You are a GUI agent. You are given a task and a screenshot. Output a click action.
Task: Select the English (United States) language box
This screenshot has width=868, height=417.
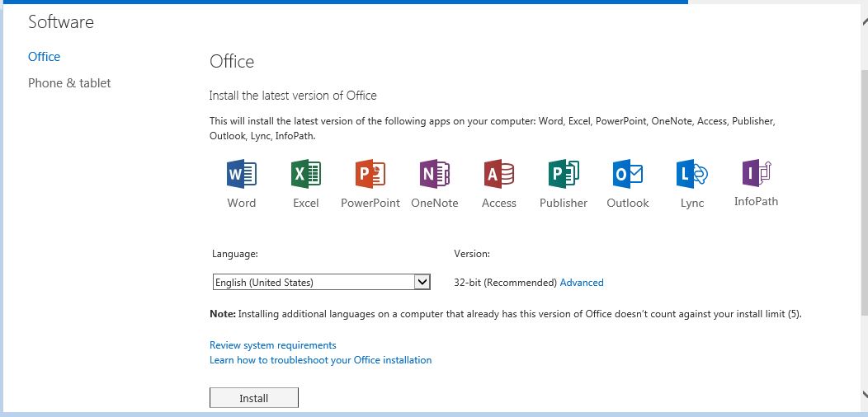321,282
